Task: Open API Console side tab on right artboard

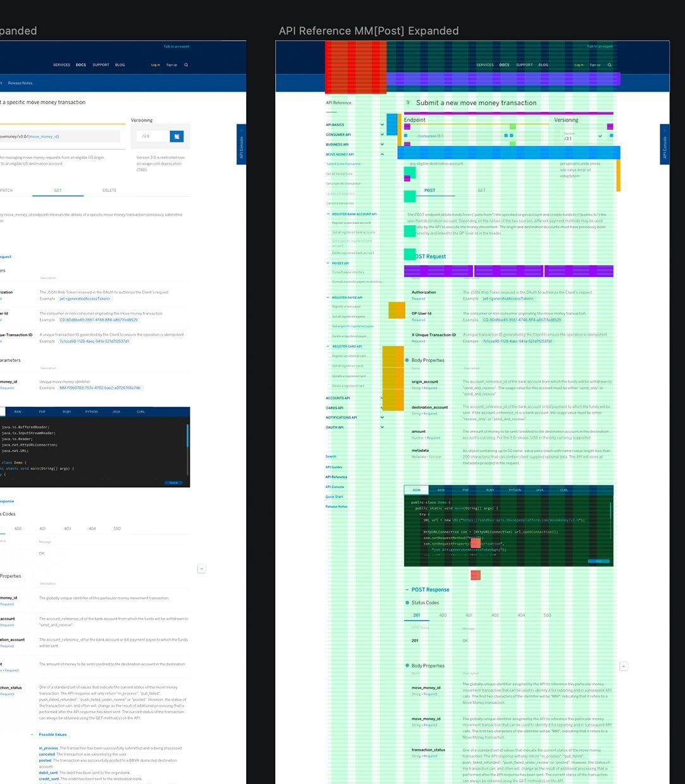Action: 664,144
